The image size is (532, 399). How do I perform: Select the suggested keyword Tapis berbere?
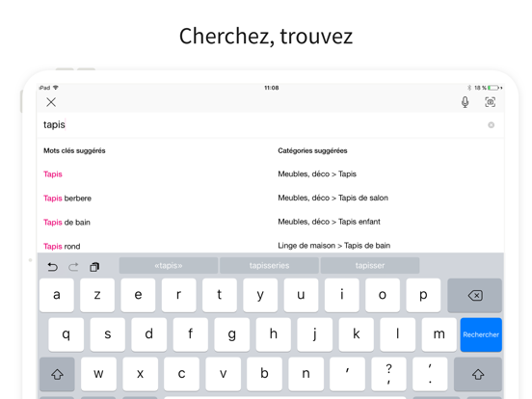67,199
